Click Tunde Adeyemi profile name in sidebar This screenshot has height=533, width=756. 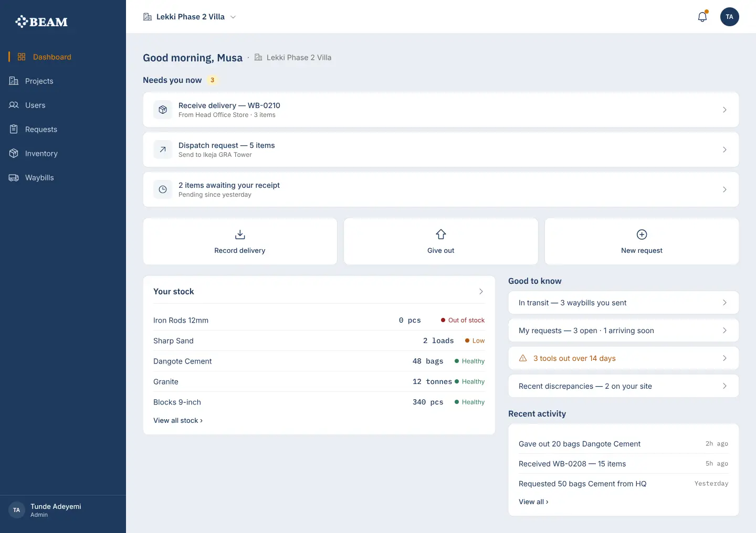56,506
